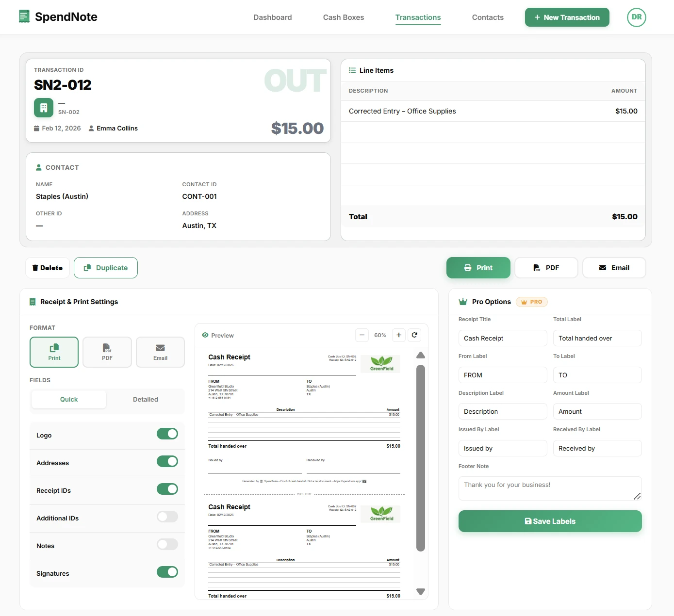This screenshot has width=674, height=616.
Task: Navigate to the Contacts page
Action: point(488,17)
